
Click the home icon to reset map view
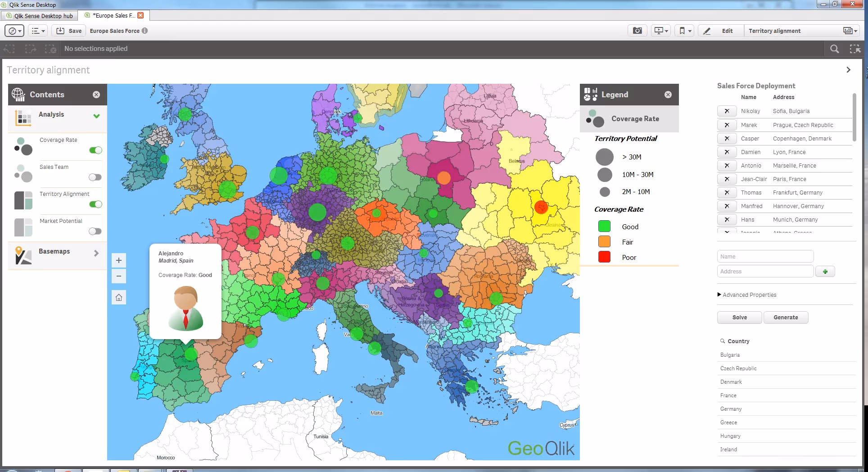pos(119,297)
